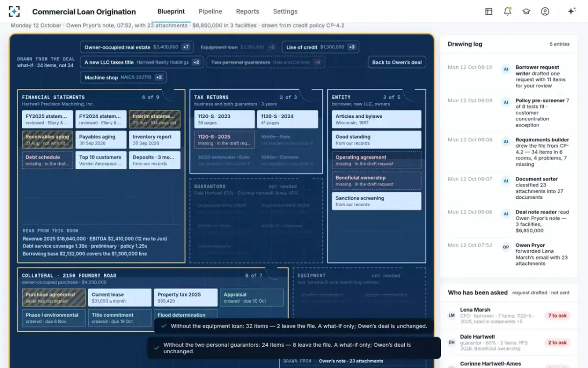Launch the AI sparkle assistant icon
This screenshot has height=368, width=588.
click(x=571, y=11)
